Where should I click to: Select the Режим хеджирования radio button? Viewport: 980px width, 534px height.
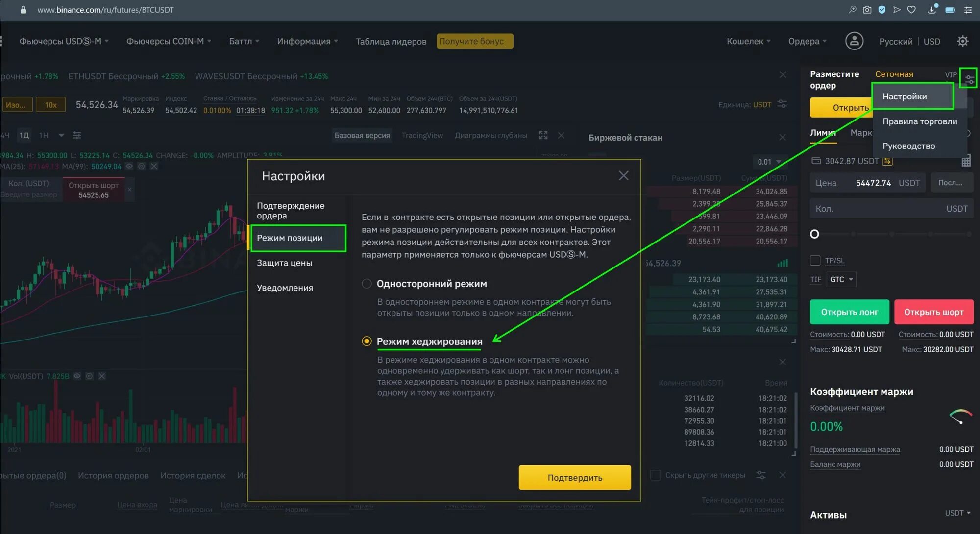pos(367,341)
